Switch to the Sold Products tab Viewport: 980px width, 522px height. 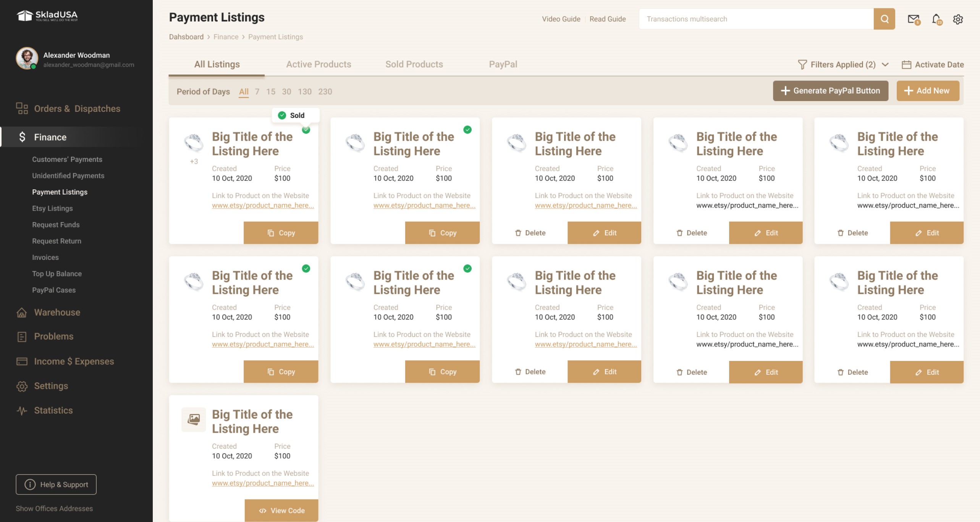click(414, 64)
